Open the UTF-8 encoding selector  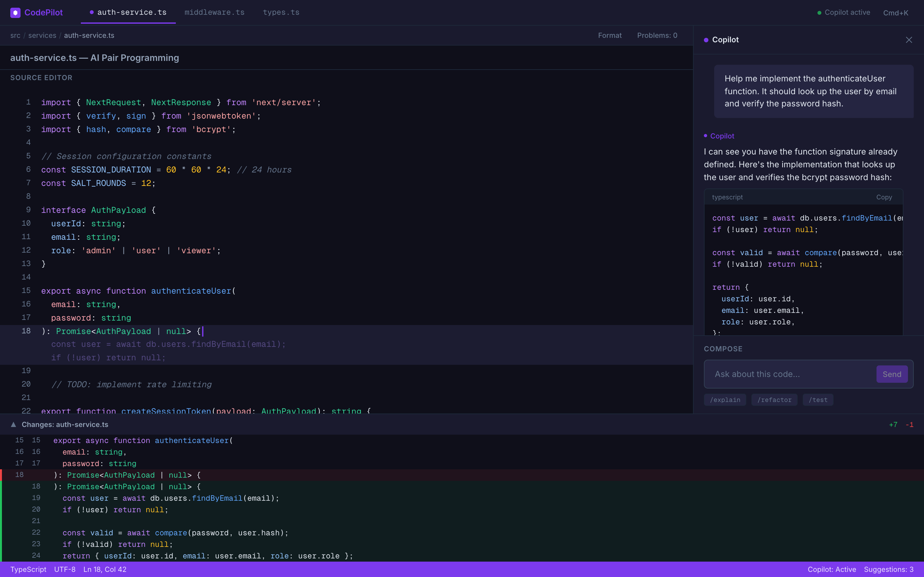pyautogui.click(x=64, y=569)
